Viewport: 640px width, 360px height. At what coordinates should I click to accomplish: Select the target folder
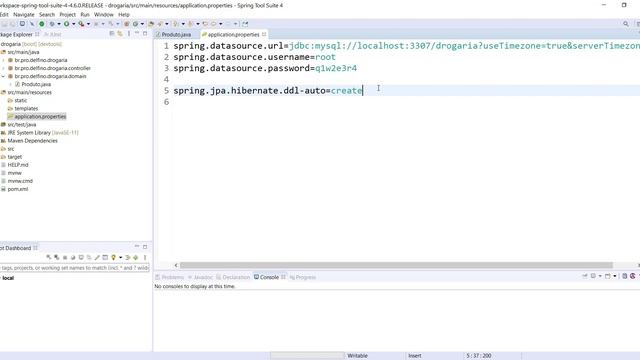coord(14,157)
